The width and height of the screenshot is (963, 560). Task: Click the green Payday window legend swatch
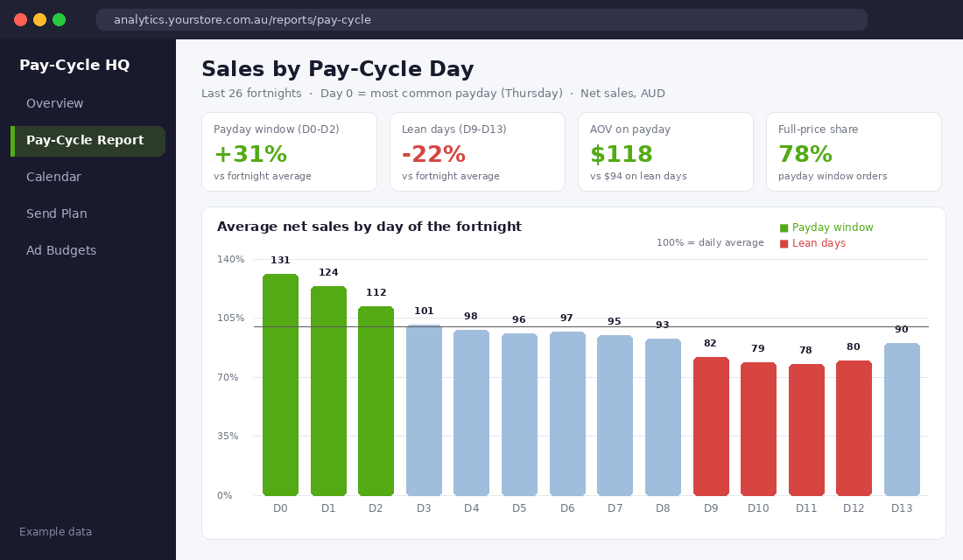pyautogui.click(x=784, y=227)
